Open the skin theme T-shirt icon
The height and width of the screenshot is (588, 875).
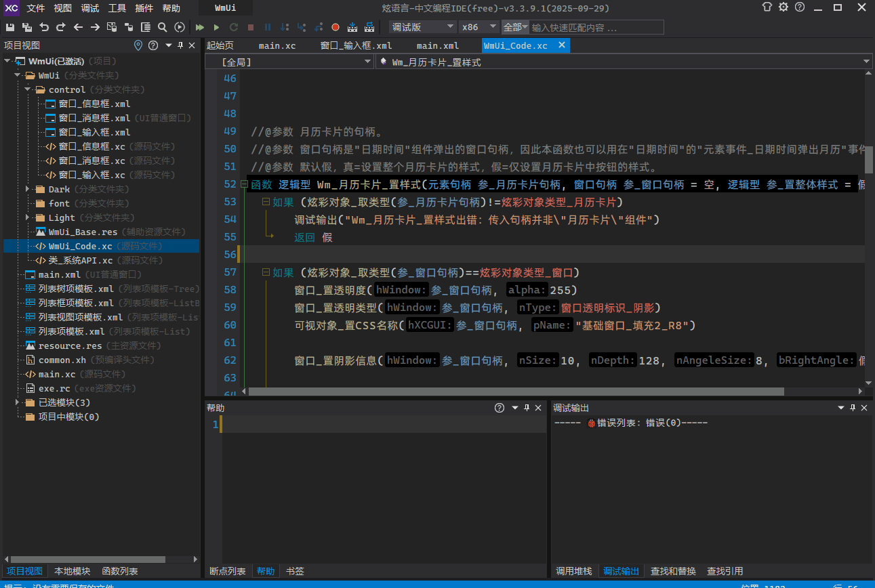(767, 7)
